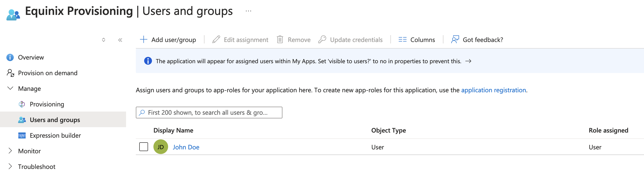Screen dimensions: 644x186
Task: Select the John Doe row checkbox
Action: pyautogui.click(x=143, y=147)
